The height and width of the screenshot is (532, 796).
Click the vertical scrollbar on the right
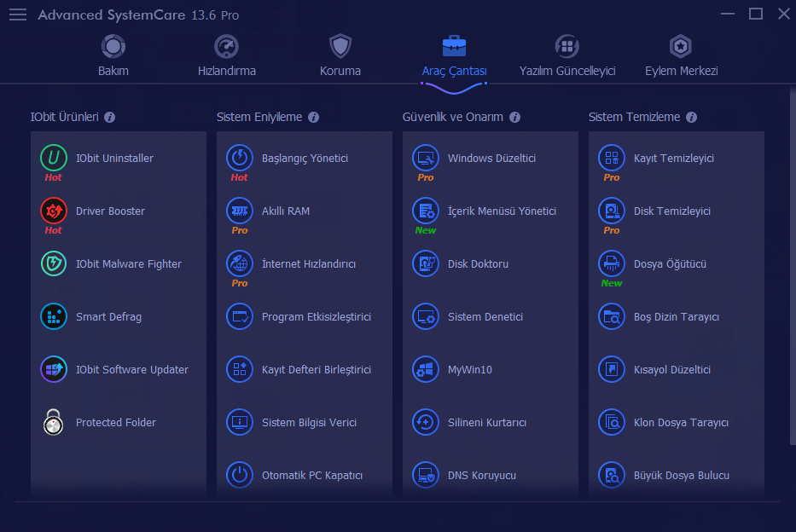[x=793, y=266]
